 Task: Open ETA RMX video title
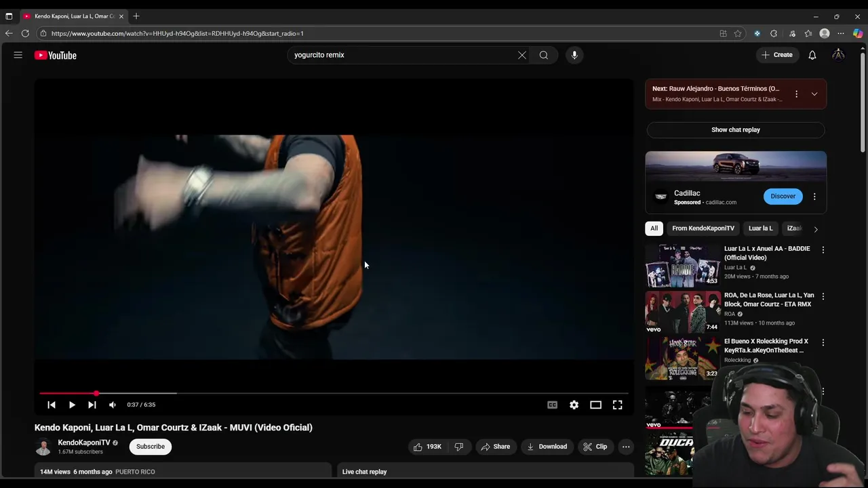pos(769,300)
